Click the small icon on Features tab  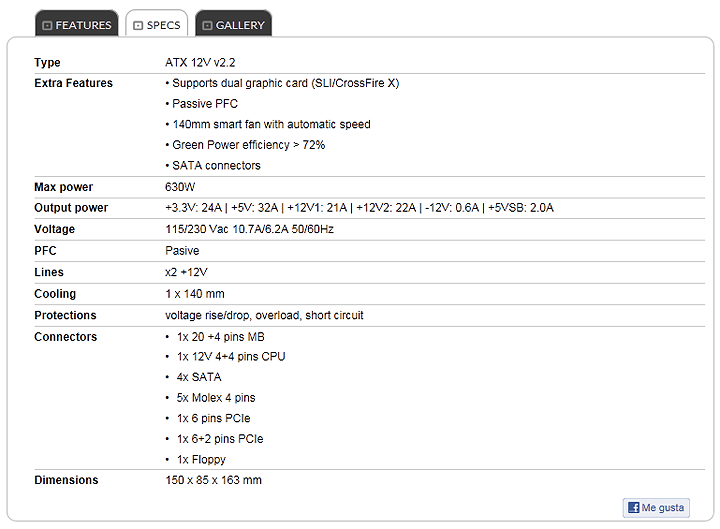point(48,25)
